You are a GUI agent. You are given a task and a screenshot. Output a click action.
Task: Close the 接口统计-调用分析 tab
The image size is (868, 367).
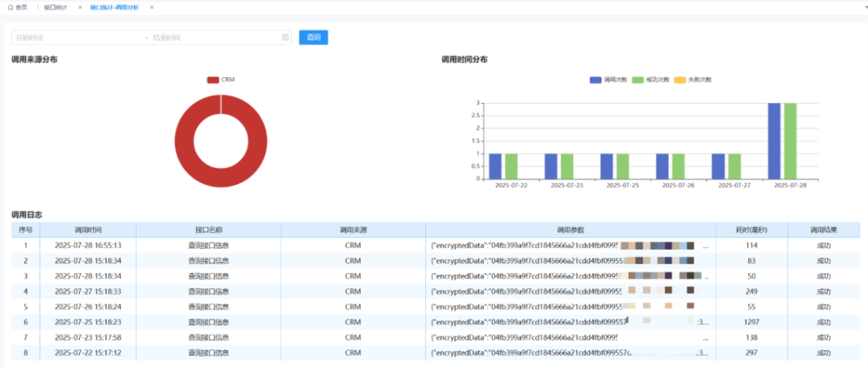[x=151, y=7]
